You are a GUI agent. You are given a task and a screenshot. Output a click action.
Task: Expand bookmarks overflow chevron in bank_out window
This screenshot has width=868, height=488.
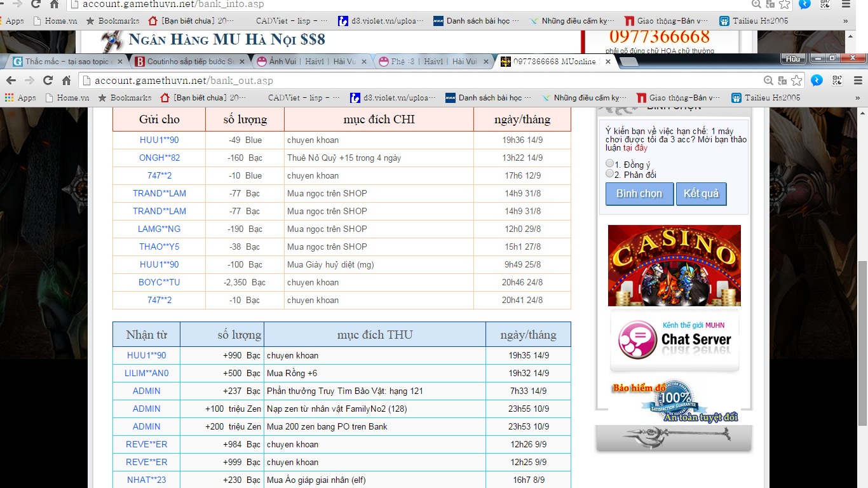(857, 98)
